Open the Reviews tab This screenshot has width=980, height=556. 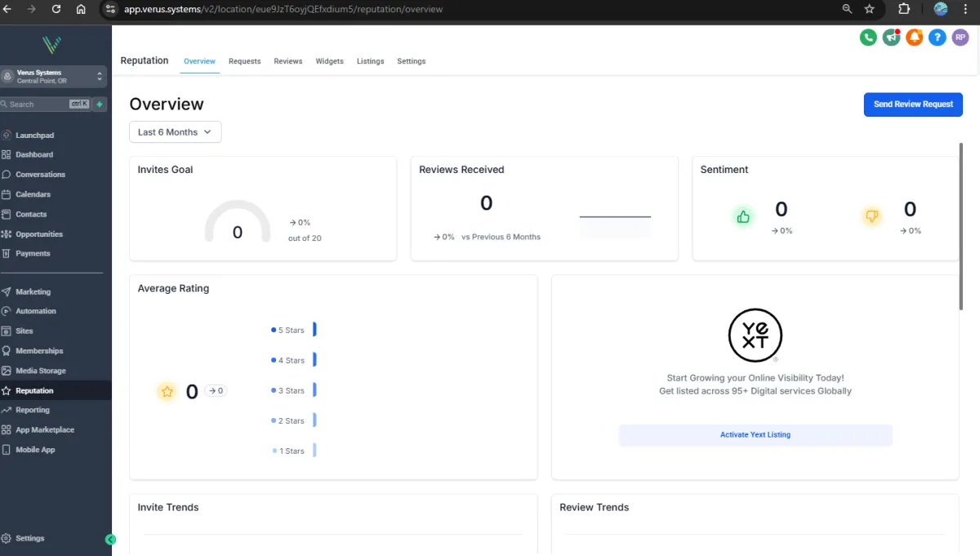(288, 61)
